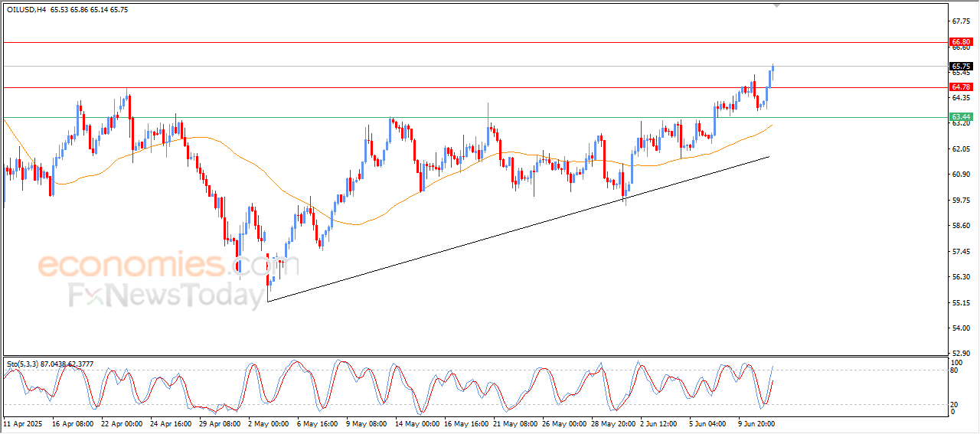Click the 6 May 16:00 date label
This screenshot has width=980, height=434.
[318, 423]
